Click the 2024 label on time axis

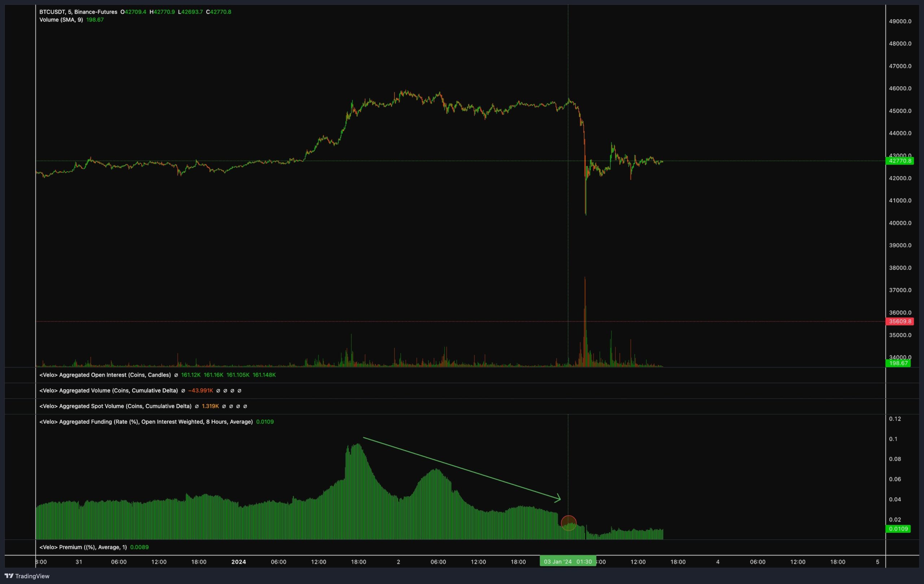tap(238, 562)
